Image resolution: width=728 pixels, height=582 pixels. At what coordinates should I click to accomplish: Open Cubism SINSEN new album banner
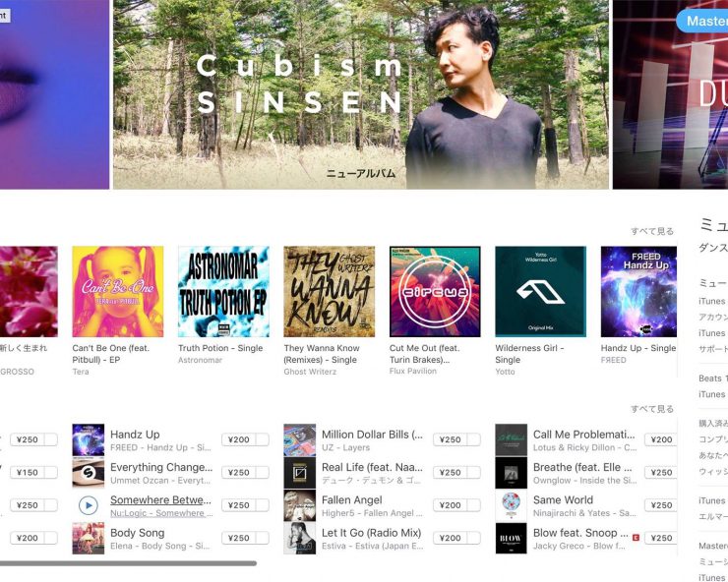point(361,94)
